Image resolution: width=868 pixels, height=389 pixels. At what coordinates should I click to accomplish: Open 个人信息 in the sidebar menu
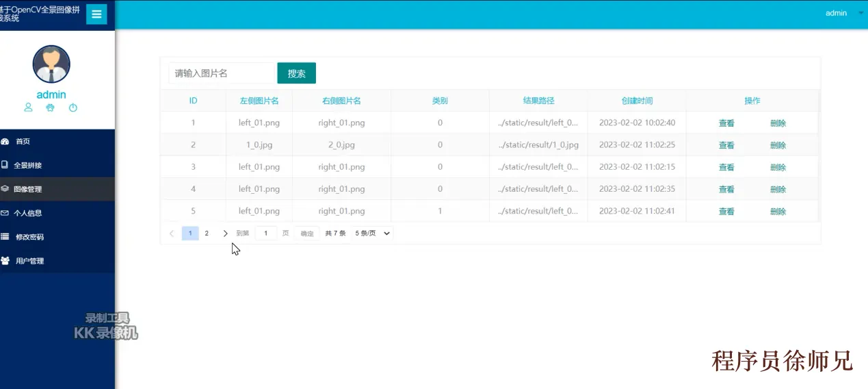click(x=57, y=213)
